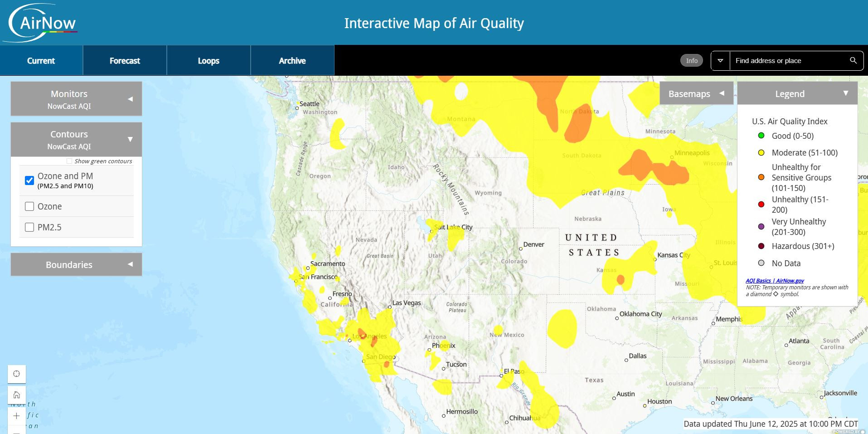The image size is (868, 434).
Task: Click the zoom in plus icon
Action: coord(17,416)
